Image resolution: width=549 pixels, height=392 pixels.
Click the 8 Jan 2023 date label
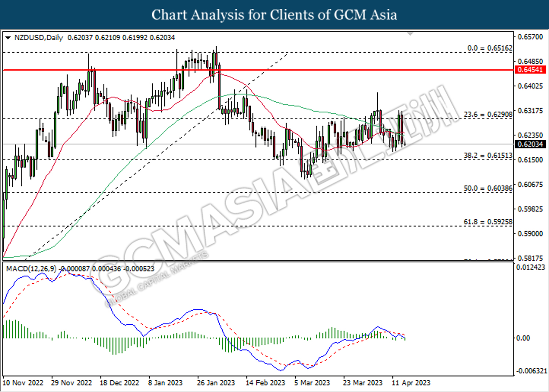165,383
